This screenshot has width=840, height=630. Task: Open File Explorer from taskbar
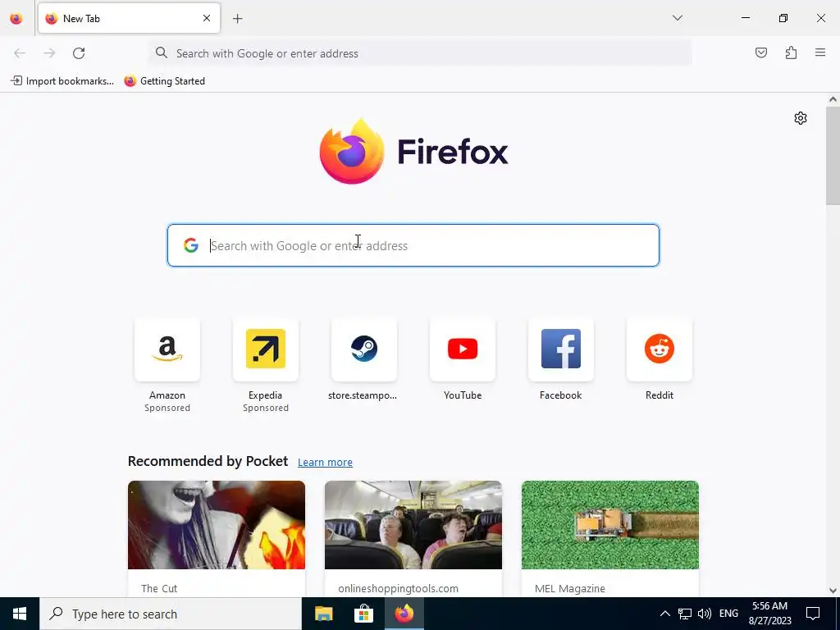(323, 614)
